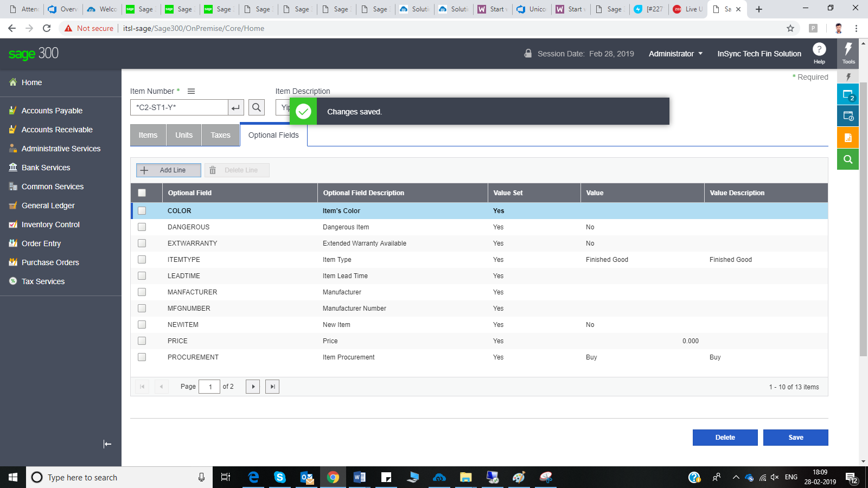
Task: Click the Item Number Finder magnifier
Action: (x=256, y=107)
